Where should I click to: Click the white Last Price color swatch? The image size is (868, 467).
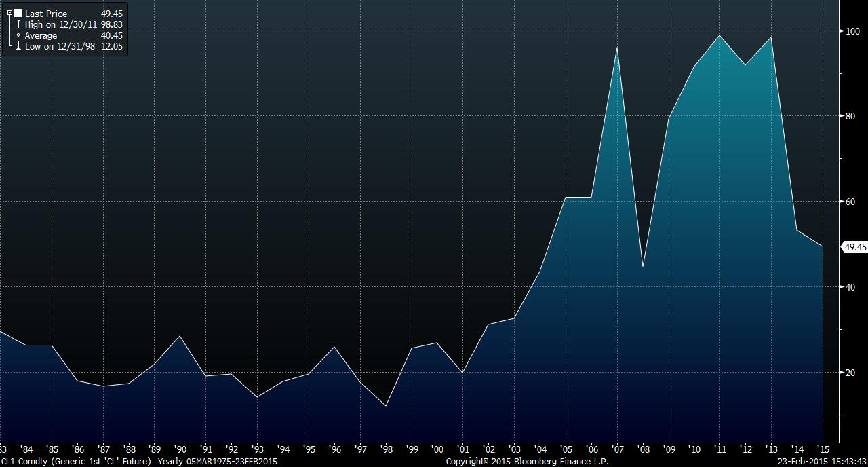click(x=18, y=13)
